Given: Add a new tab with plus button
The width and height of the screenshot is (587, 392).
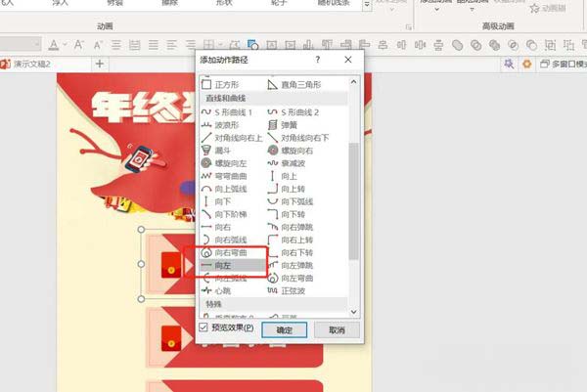Looking at the screenshot, I should (100, 64).
